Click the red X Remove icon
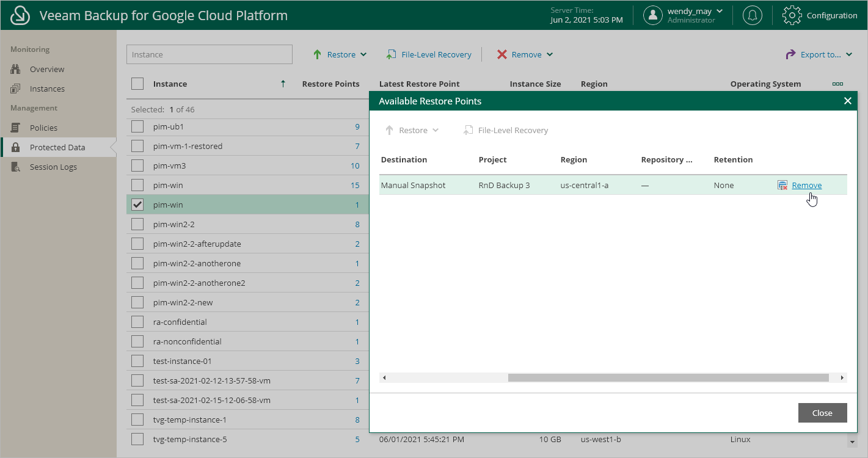 tap(502, 54)
